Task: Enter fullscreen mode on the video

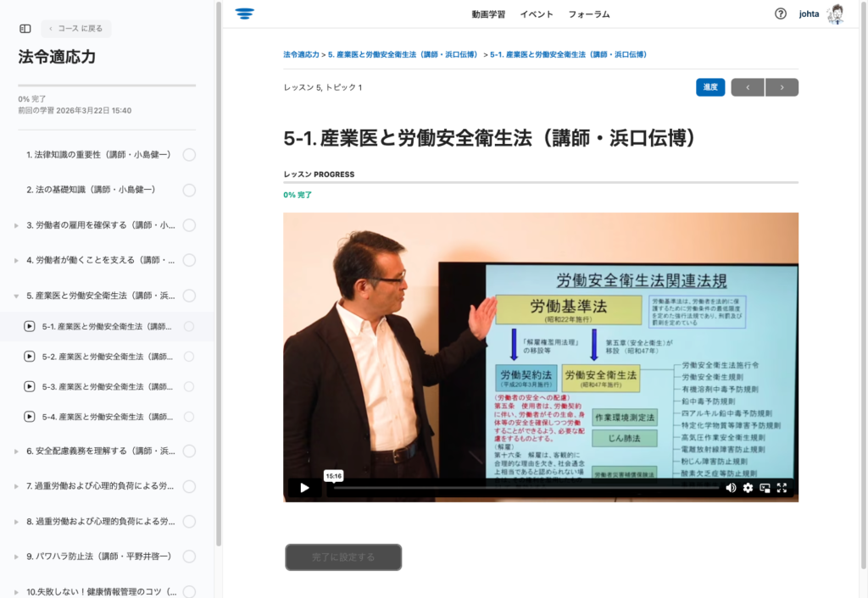Action: tap(782, 488)
